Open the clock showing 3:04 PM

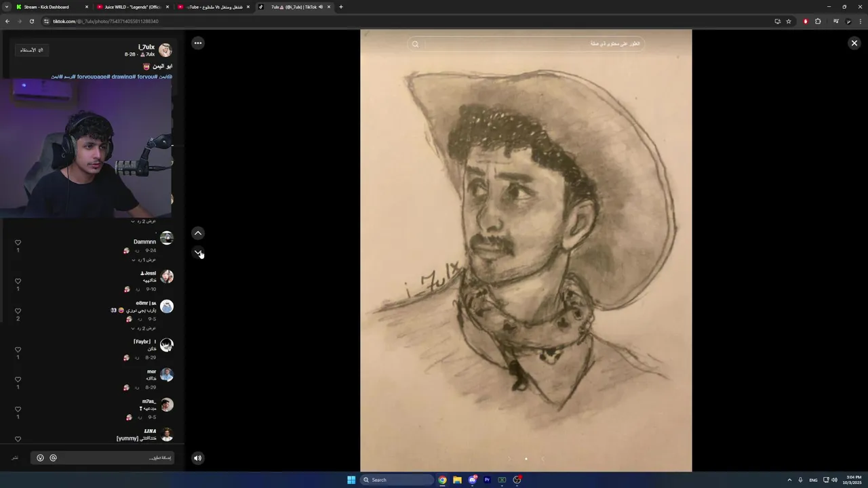[x=852, y=480]
